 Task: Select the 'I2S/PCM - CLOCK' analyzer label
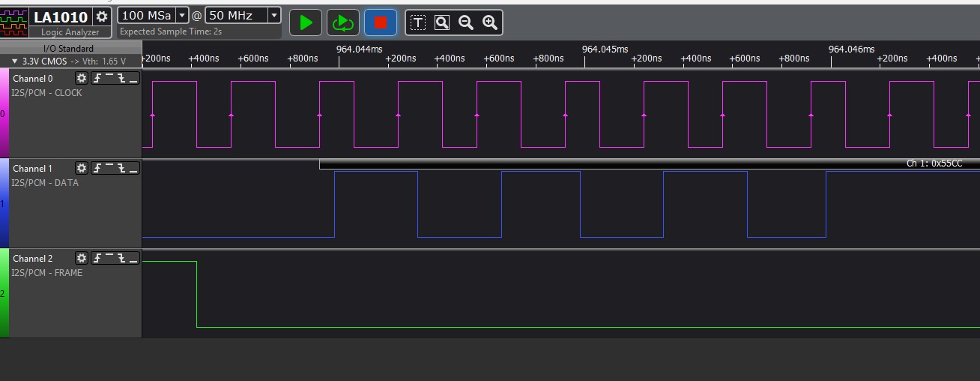coord(46,93)
